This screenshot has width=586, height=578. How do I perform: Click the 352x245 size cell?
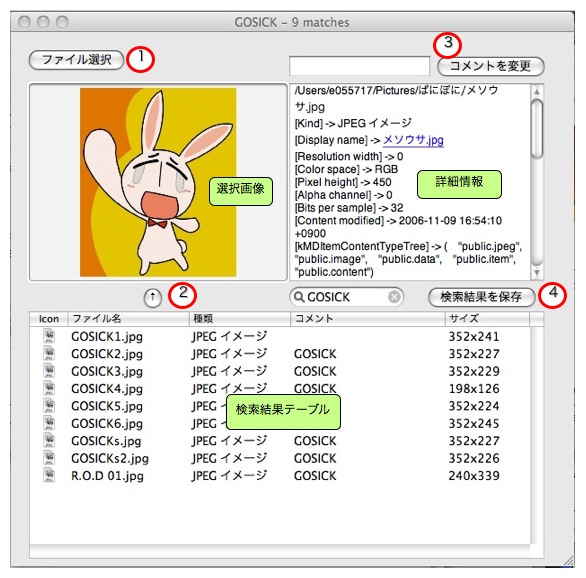pyautogui.click(x=474, y=424)
